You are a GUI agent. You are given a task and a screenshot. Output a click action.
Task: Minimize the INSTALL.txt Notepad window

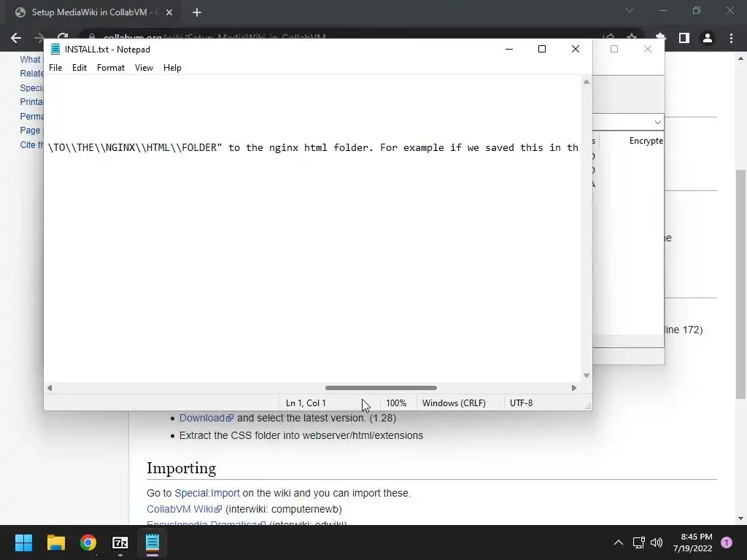click(x=508, y=49)
